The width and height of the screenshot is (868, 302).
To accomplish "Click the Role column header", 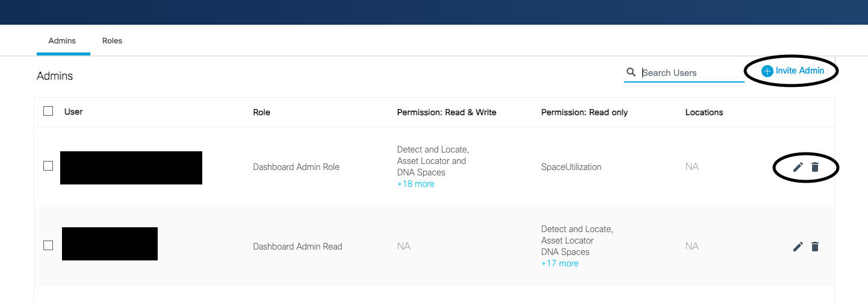I will coord(261,112).
